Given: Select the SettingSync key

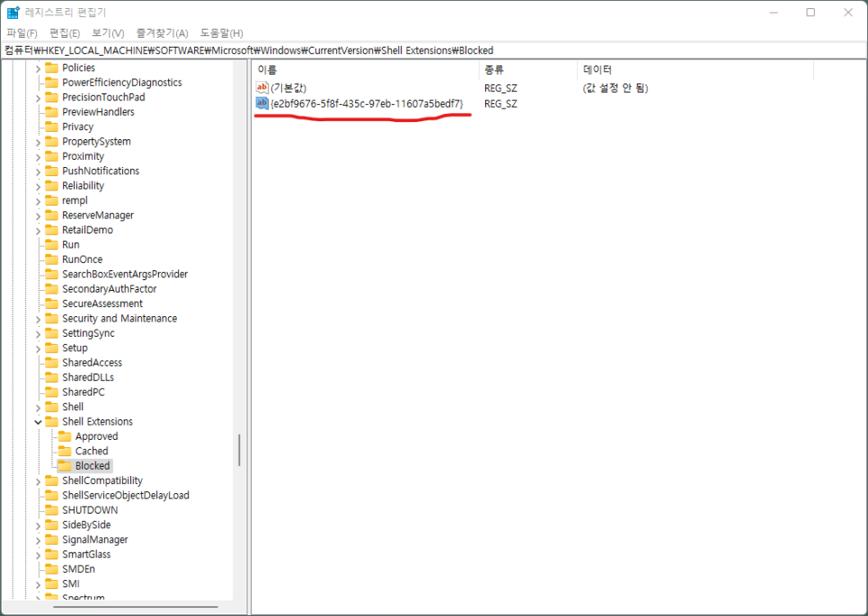Looking at the screenshot, I should coord(88,333).
